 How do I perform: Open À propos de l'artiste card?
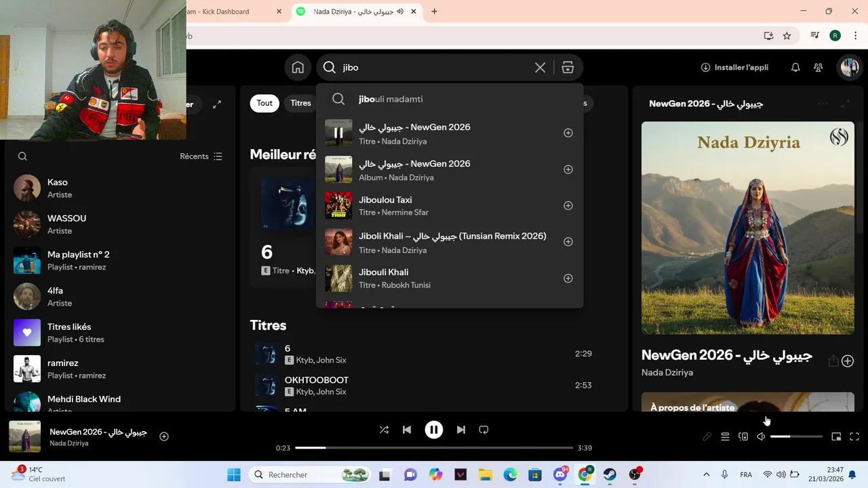click(x=748, y=402)
